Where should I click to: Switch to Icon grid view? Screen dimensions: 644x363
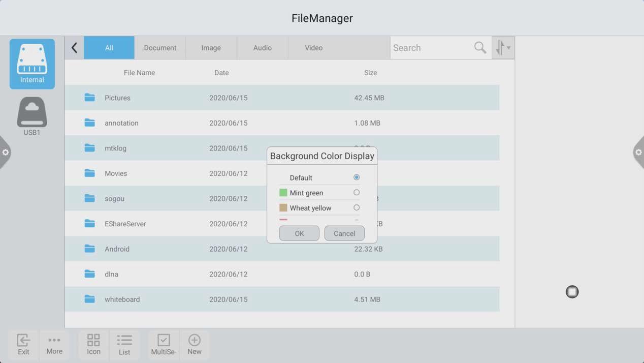click(93, 344)
